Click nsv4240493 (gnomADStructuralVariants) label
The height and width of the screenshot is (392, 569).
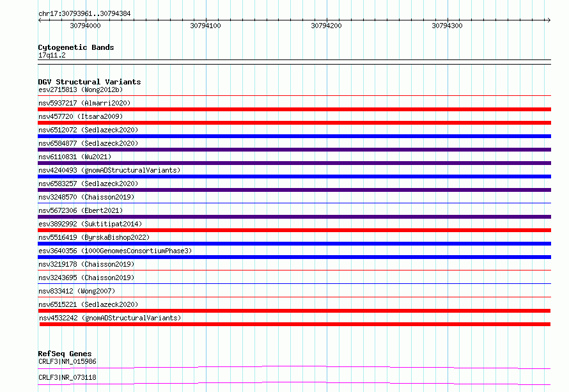click(x=109, y=170)
